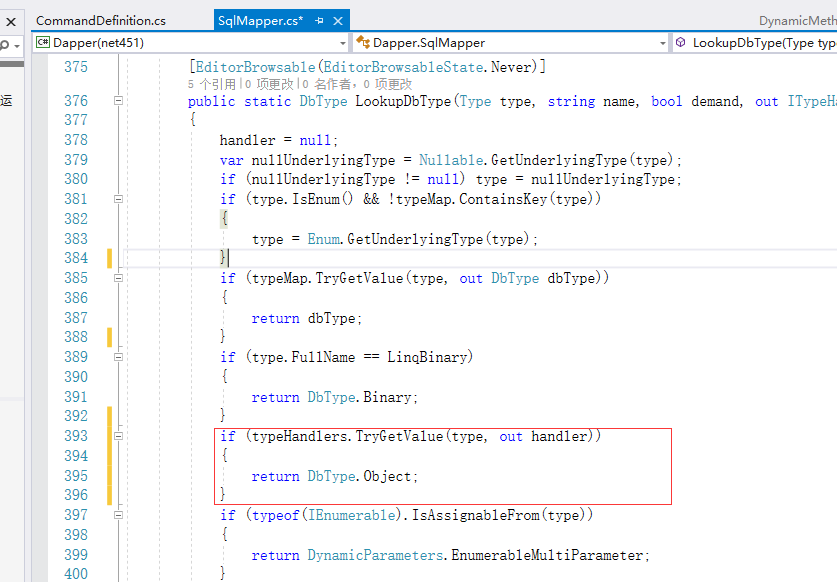Click 'handler = null;' on line 378
The height and width of the screenshot is (582, 837).
[279, 140]
